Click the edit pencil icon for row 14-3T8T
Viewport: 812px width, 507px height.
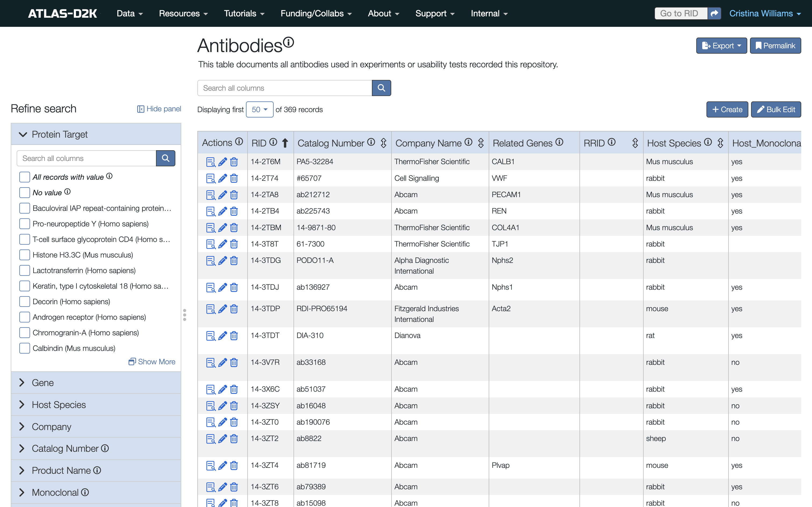tap(221, 244)
